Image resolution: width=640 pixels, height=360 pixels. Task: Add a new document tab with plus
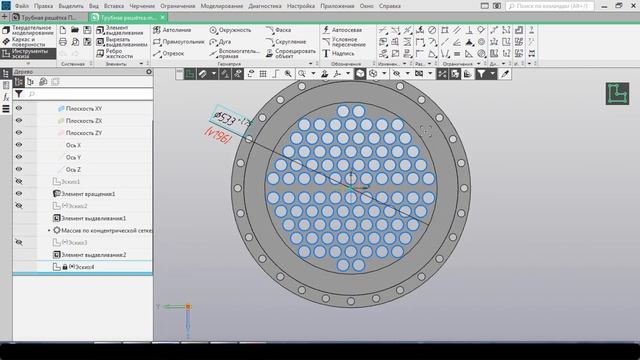point(4,17)
